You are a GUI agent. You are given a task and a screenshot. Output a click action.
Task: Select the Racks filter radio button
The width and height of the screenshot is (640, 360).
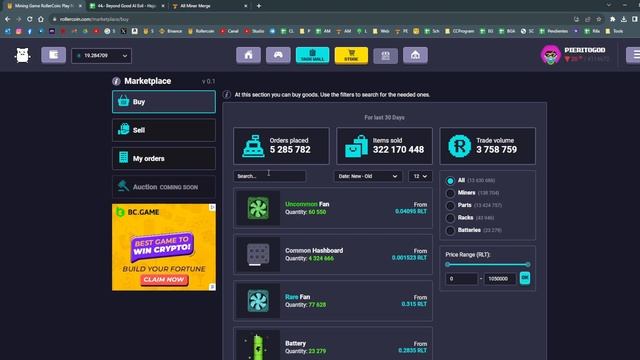450,218
